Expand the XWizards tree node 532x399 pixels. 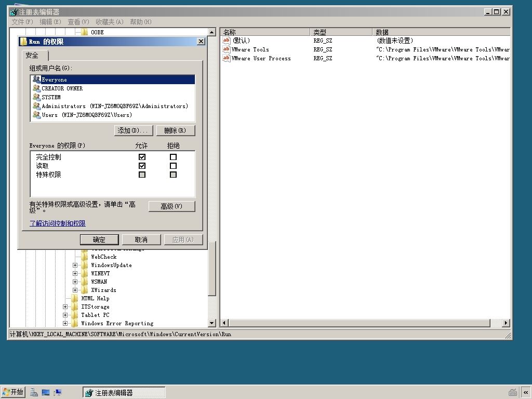(x=75, y=290)
